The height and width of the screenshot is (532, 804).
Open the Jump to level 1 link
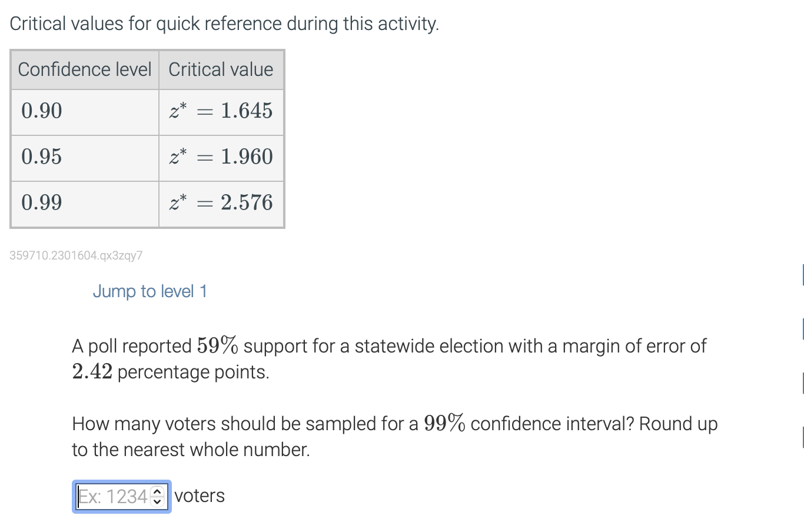[149, 291]
